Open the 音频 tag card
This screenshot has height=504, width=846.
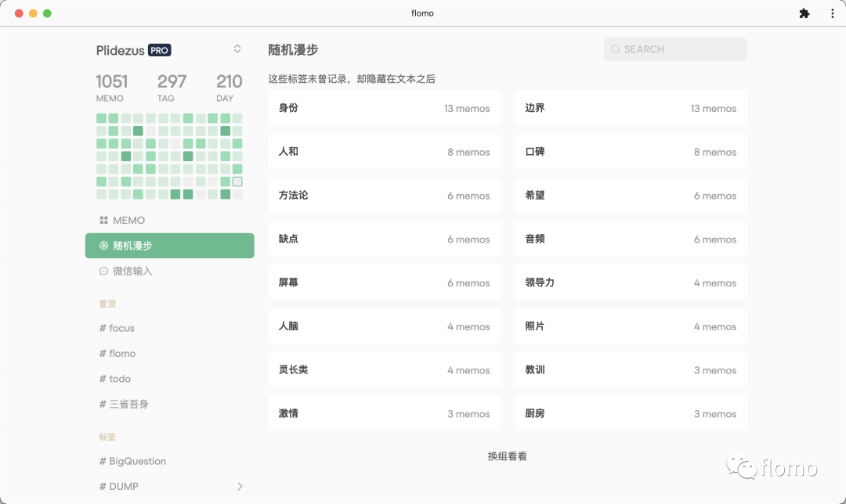click(631, 239)
